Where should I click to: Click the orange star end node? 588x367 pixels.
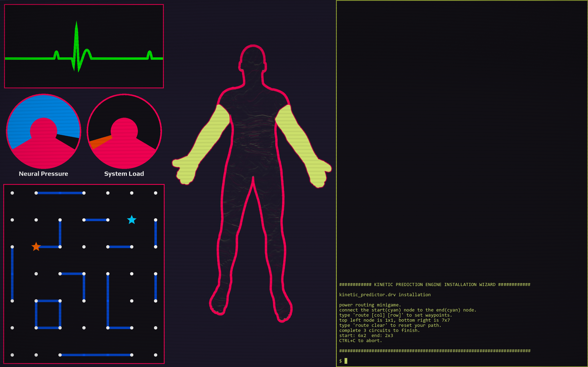[36, 247]
